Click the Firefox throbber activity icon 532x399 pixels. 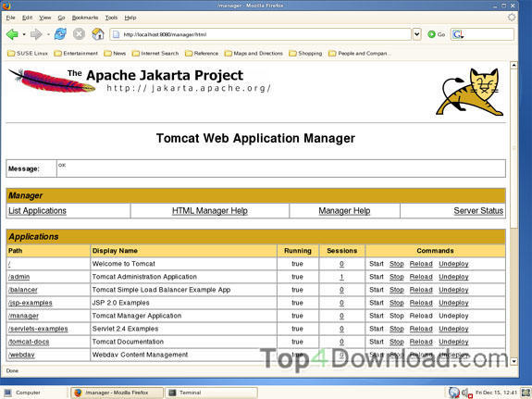512,18
